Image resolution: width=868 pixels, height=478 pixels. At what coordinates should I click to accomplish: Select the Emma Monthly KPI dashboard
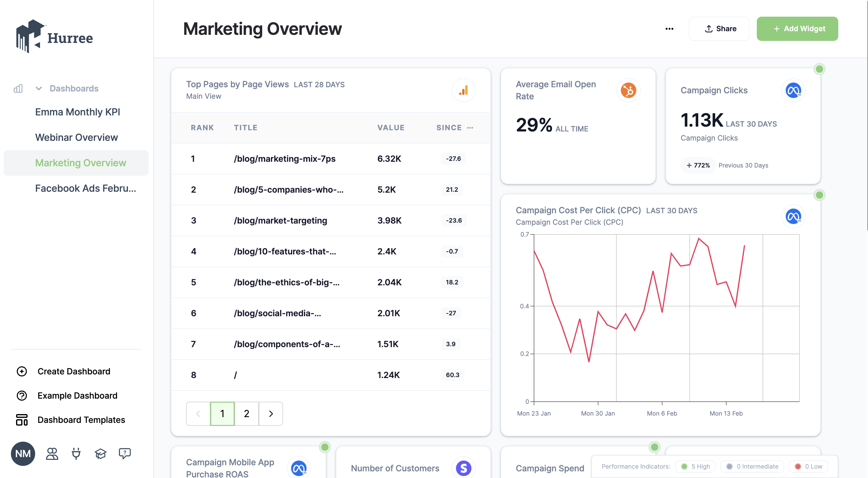[78, 112]
